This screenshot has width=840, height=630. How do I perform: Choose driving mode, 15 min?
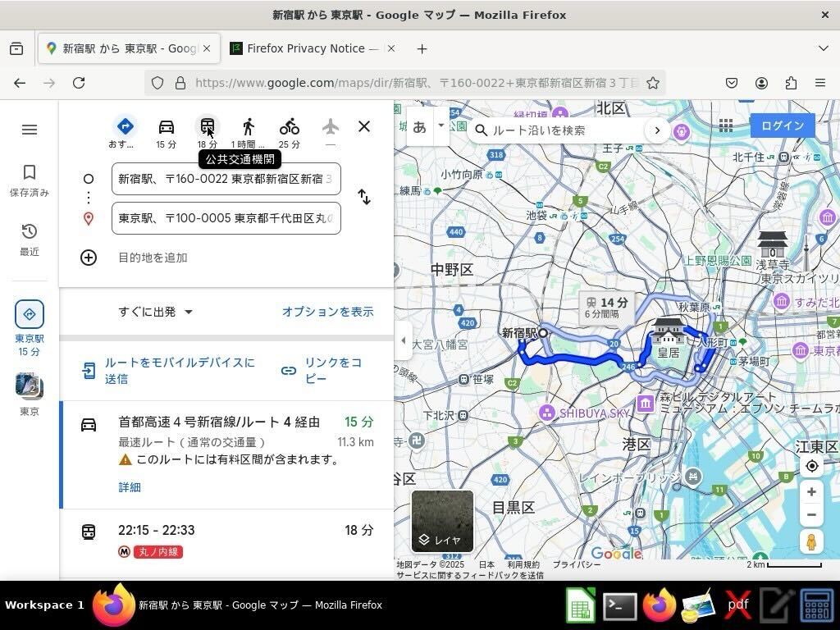(x=166, y=132)
